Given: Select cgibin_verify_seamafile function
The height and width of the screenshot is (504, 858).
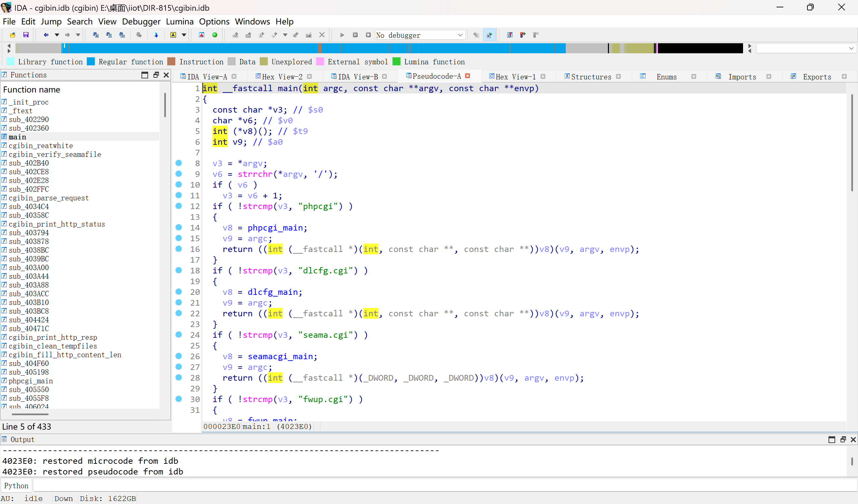Looking at the screenshot, I should (x=80, y=154).
